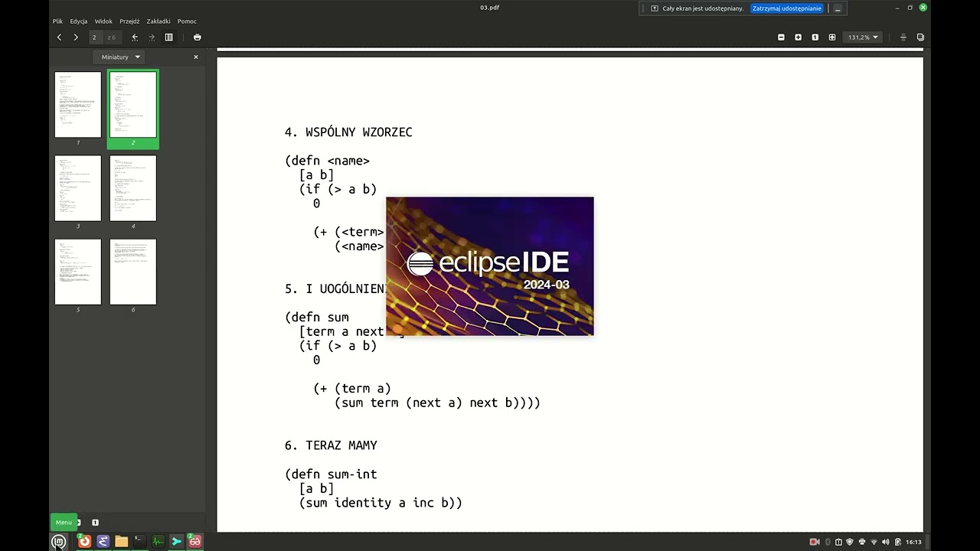
Task: Select the page 3 thumbnail
Action: (78, 188)
